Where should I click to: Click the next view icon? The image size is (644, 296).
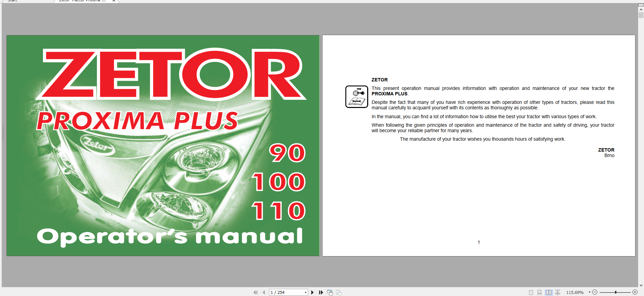(339, 292)
